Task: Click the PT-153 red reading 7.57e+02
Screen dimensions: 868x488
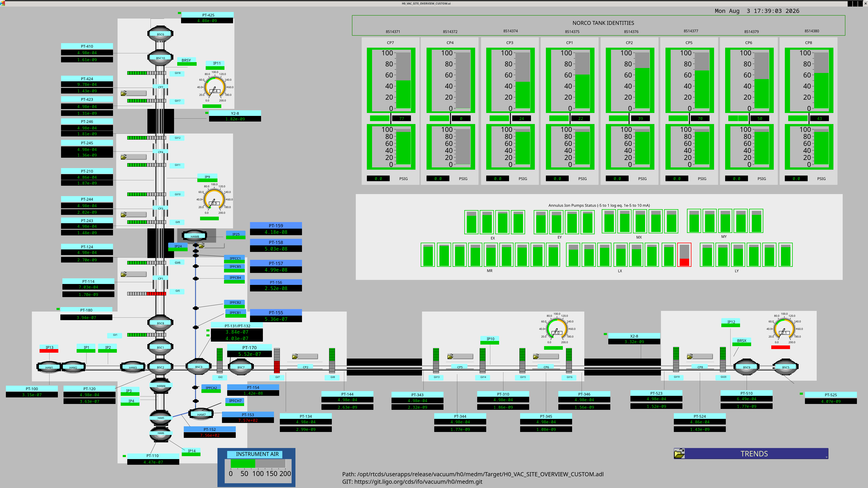Action: (x=248, y=420)
